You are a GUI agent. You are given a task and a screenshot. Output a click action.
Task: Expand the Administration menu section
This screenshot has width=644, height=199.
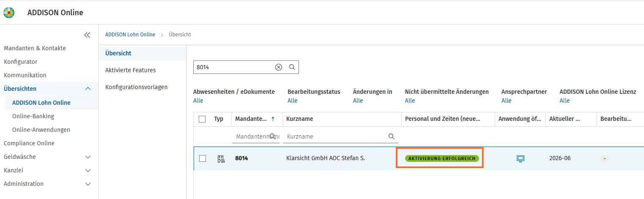tap(88, 184)
